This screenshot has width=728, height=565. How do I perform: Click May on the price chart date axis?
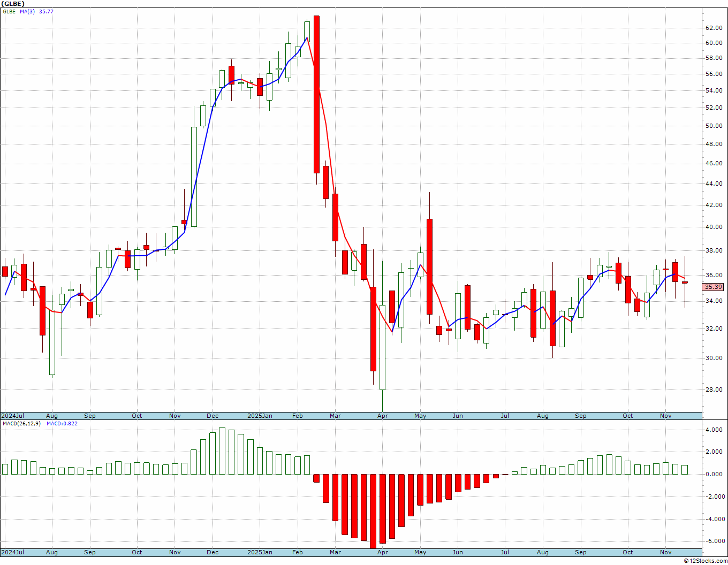420,416
